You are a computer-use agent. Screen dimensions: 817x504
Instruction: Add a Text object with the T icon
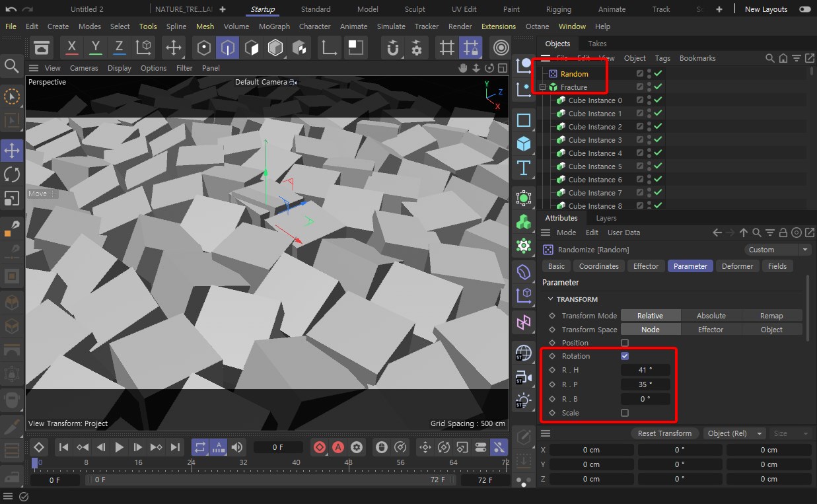[523, 170]
